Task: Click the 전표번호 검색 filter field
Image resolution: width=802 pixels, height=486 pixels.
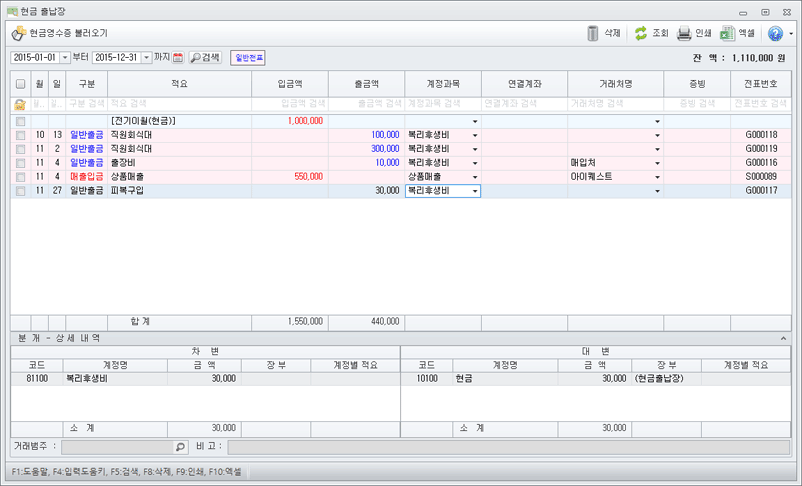Action: [761, 104]
